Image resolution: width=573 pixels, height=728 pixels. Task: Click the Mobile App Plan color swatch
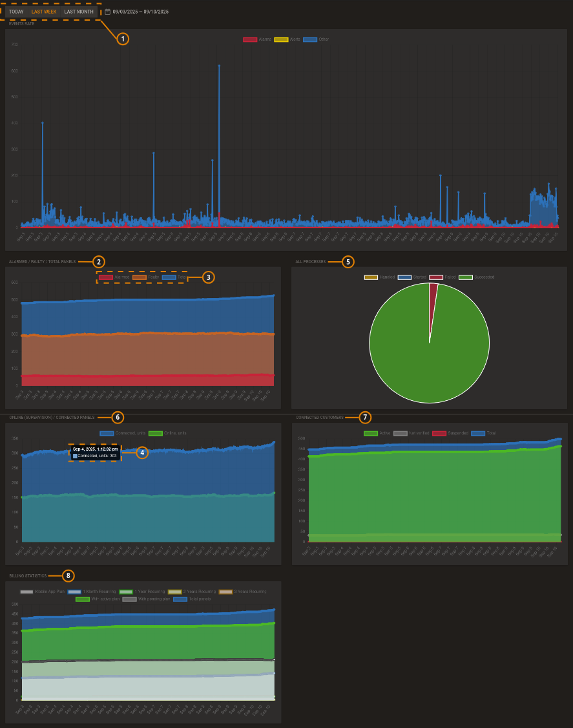[x=26, y=591]
